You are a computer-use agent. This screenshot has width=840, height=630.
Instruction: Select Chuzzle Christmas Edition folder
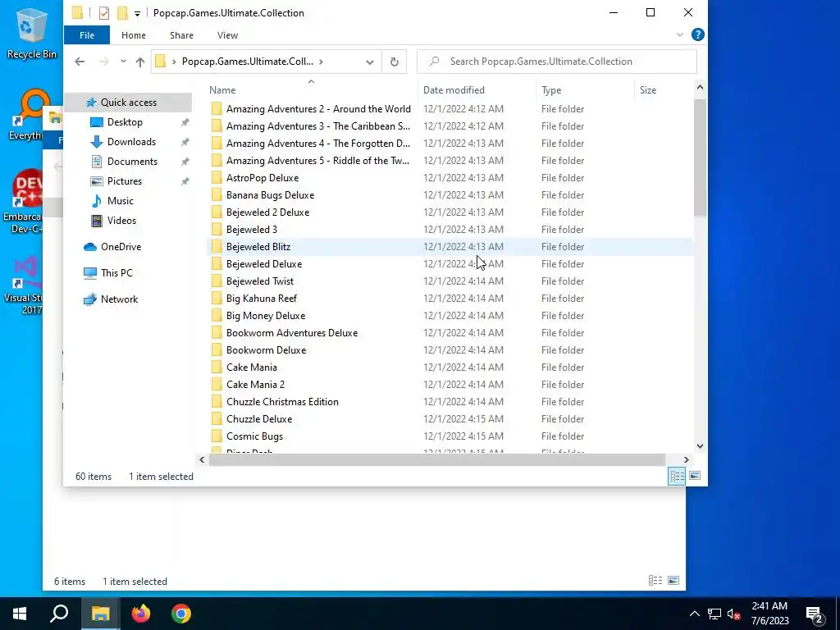pyautogui.click(x=450, y=402)
